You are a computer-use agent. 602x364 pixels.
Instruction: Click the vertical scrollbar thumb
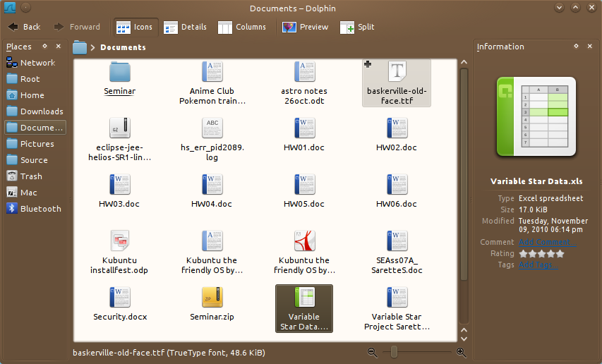[464, 174]
